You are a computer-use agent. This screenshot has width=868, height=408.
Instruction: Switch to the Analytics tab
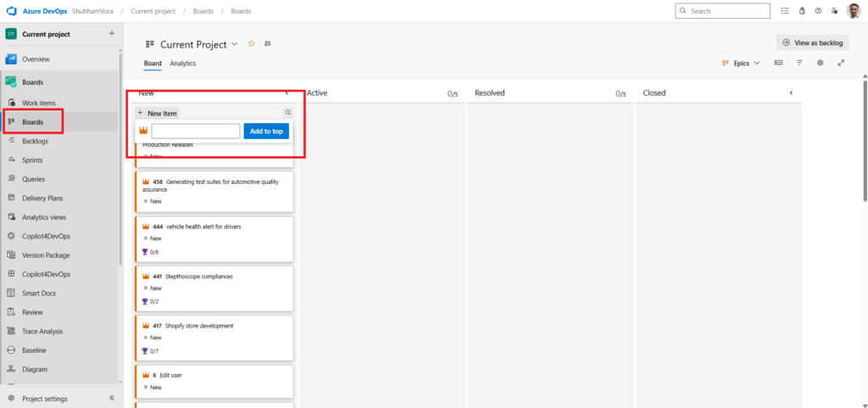182,64
